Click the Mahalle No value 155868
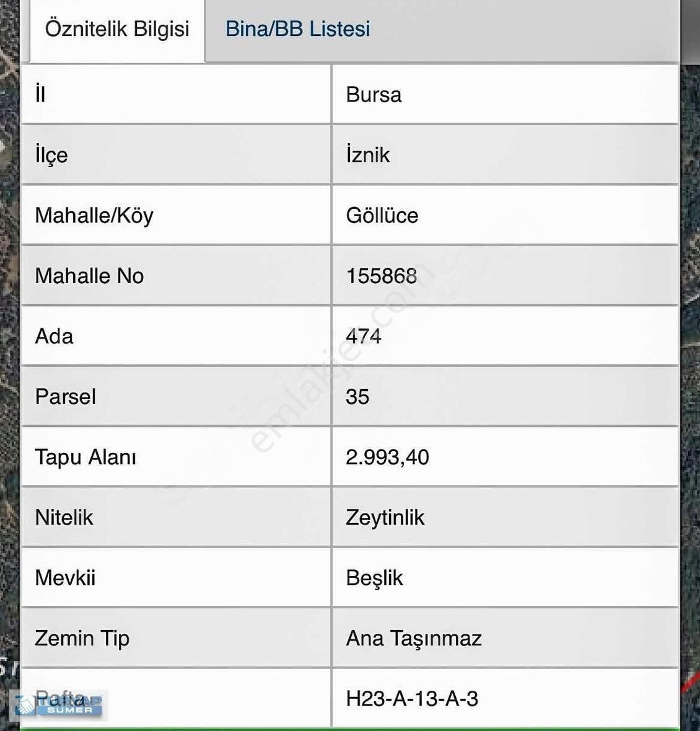This screenshot has height=731, width=700. [381, 276]
